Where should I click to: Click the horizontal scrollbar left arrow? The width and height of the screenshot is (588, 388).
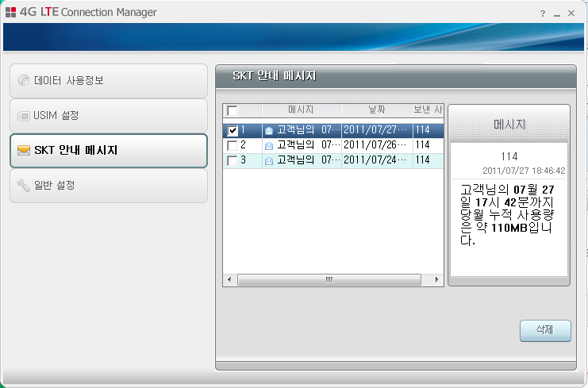click(229, 279)
